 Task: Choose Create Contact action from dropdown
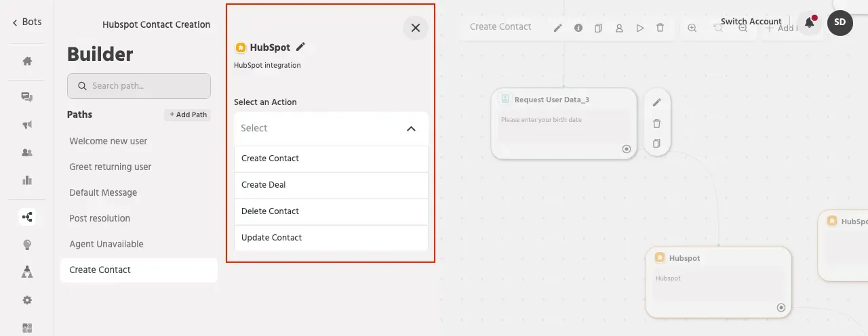(331, 159)
